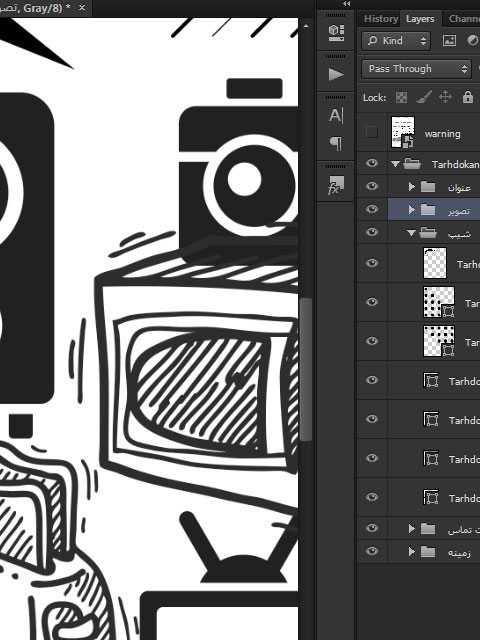
Task: Open the Styles fx panel icon
Action: pyautogui.click(x=336, y=185)
